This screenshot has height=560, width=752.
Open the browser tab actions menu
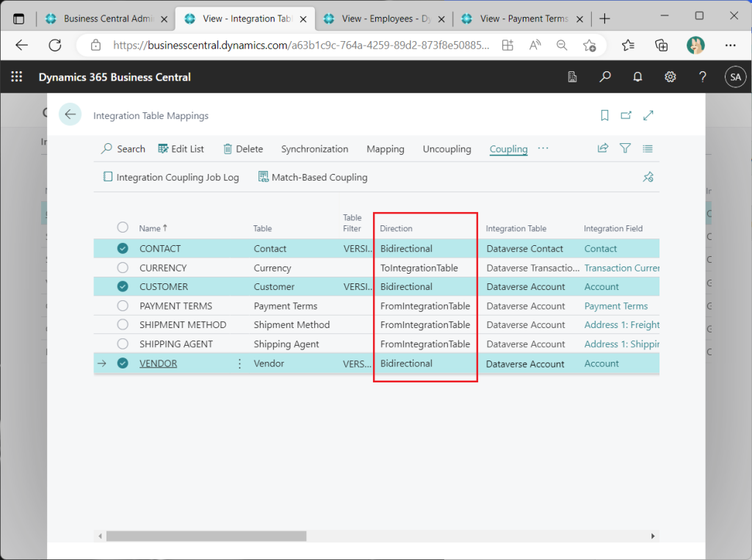(x=18, y=19)
